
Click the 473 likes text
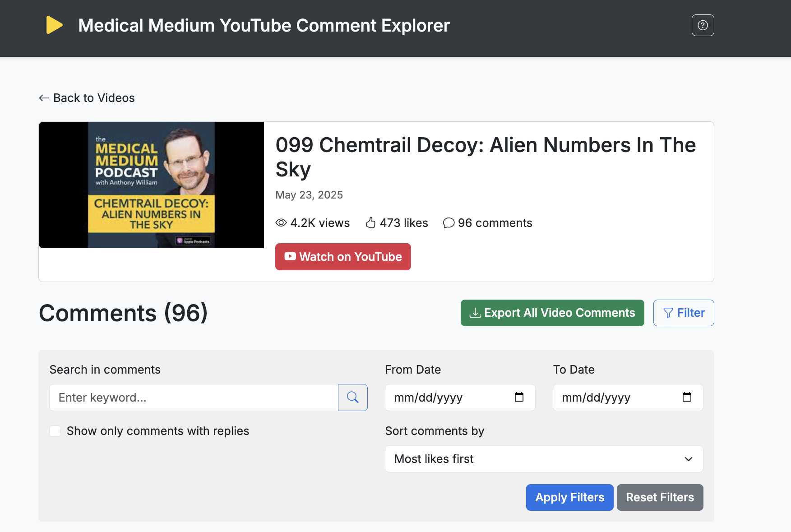tap(404, 223)
